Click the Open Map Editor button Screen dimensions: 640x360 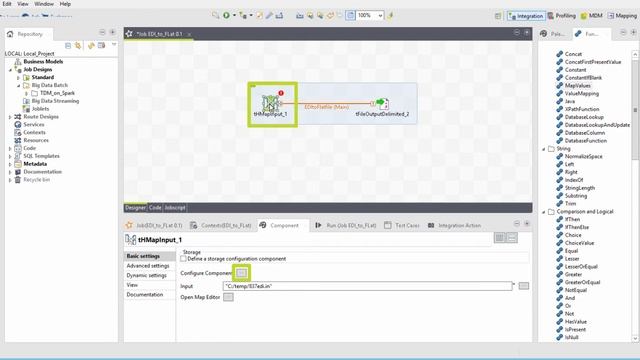click(x=228, y=297)
